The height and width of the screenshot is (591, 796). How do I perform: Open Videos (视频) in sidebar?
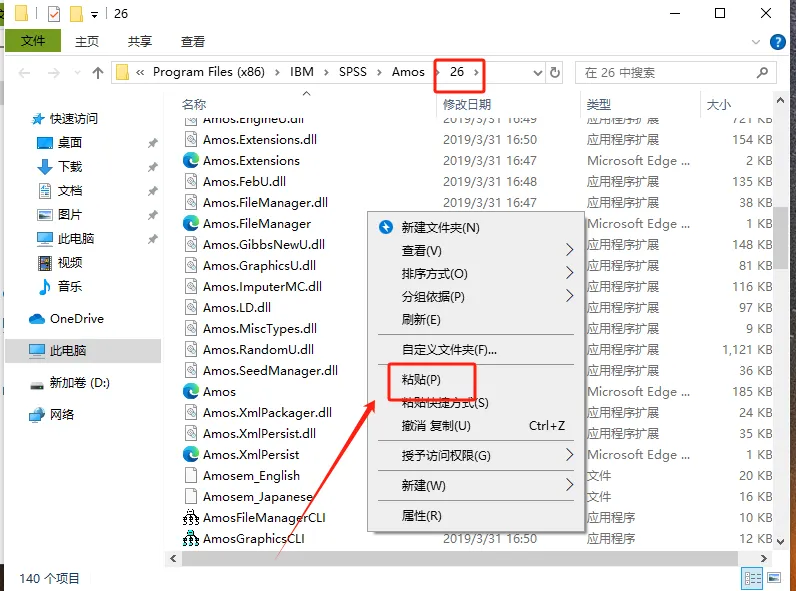70,262
